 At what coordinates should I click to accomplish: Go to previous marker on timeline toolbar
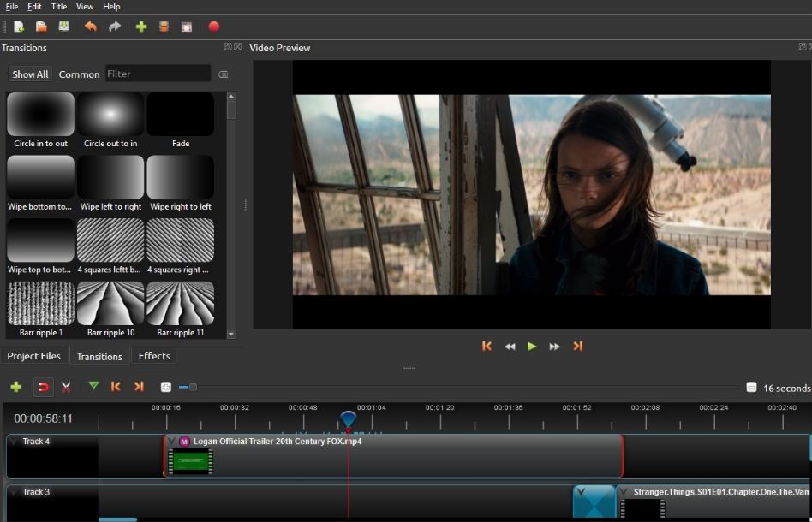116,387
